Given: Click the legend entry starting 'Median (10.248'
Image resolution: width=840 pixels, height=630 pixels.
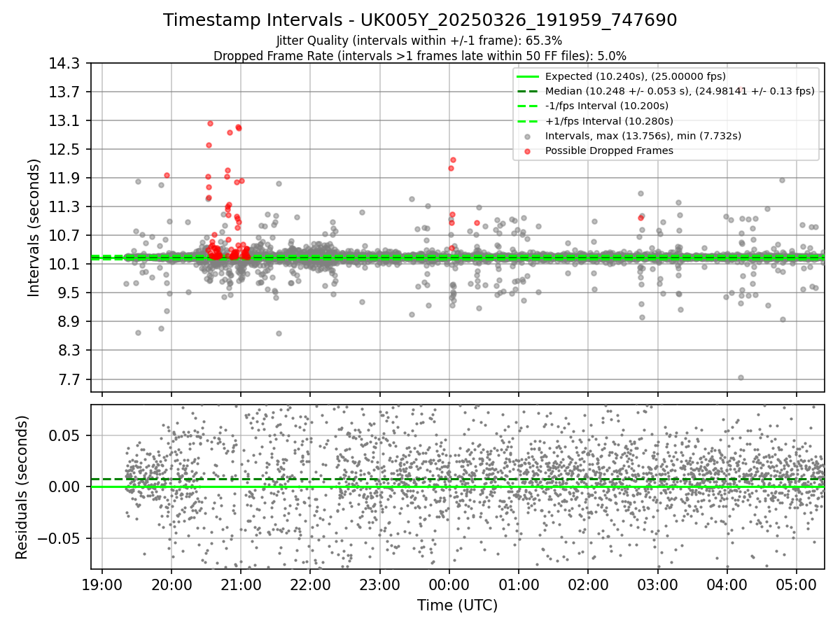Looking at the screenshot, I should pyautogui.click(x=680, y=91).
